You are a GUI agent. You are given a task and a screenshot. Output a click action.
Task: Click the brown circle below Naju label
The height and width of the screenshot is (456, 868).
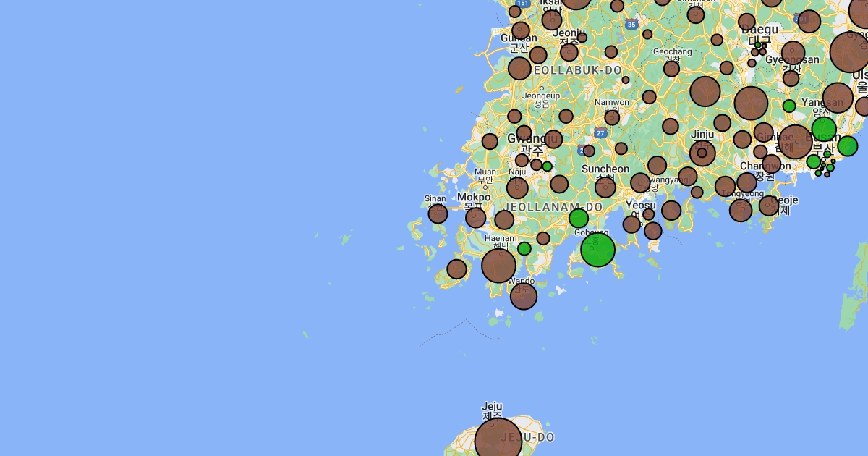tap(517, 188)
